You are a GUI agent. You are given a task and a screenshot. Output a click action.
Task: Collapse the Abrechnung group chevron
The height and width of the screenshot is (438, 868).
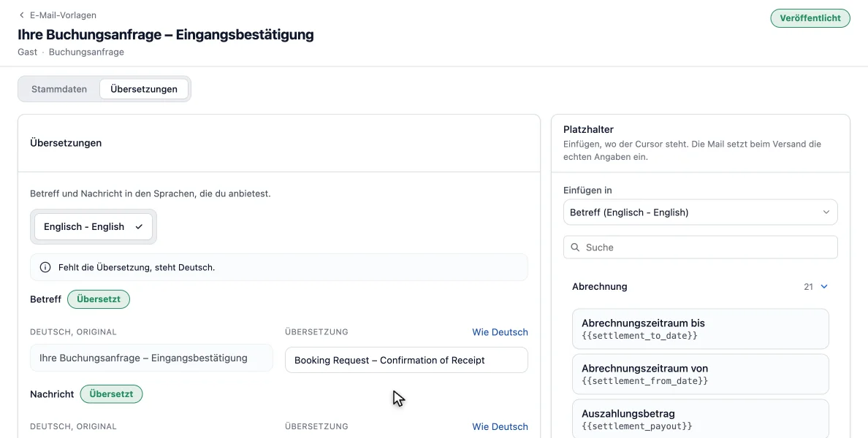tap(823, 286)
